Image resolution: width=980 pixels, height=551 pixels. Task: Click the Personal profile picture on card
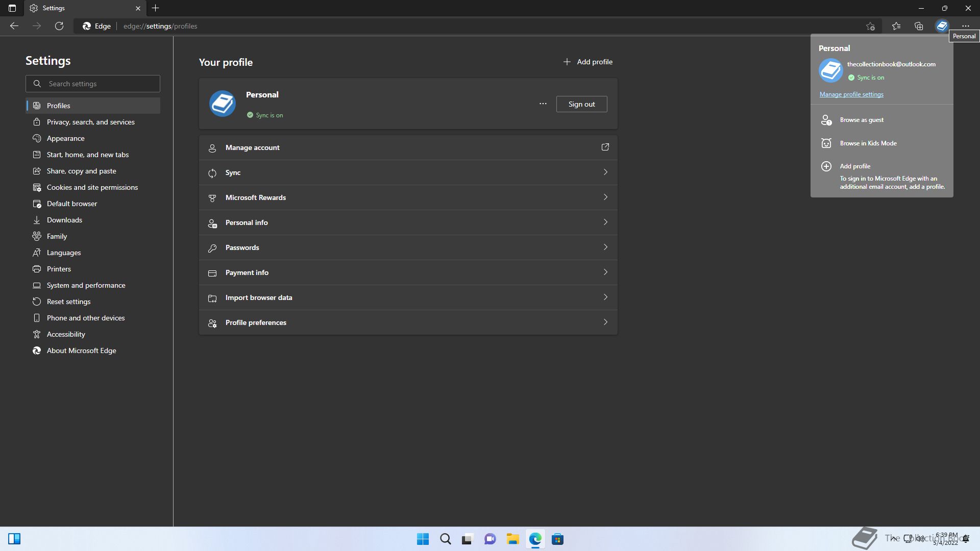click(x=223, y=104)
